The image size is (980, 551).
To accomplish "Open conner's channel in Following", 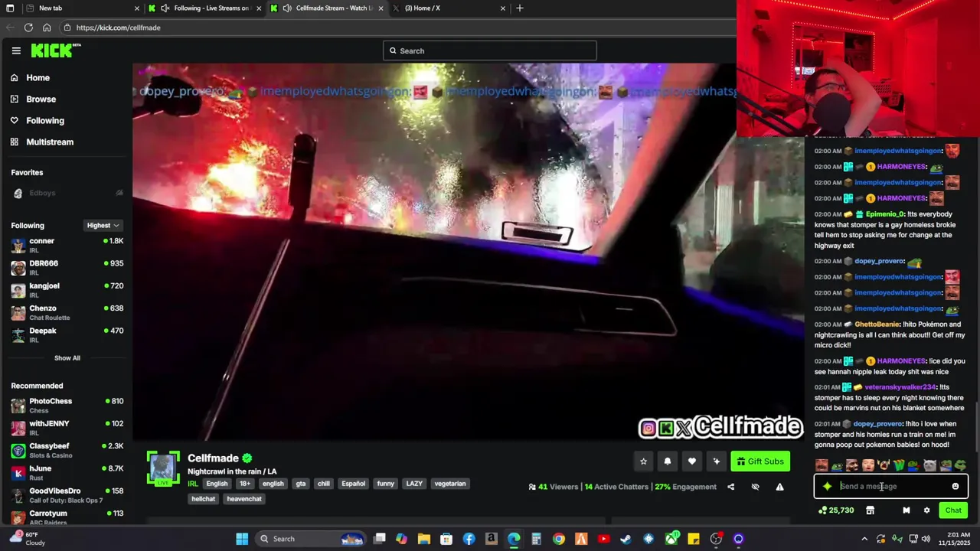I will [x=67, y=246].
